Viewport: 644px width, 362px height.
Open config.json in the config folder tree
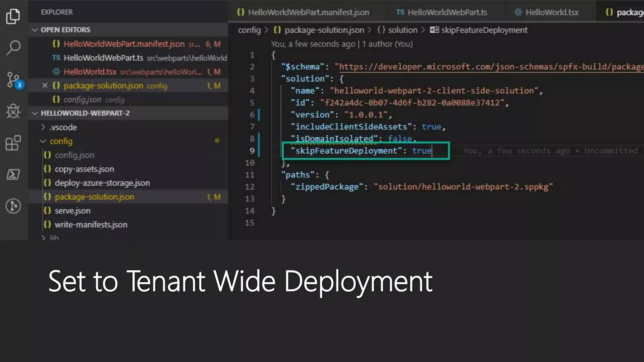click(128, 155)
